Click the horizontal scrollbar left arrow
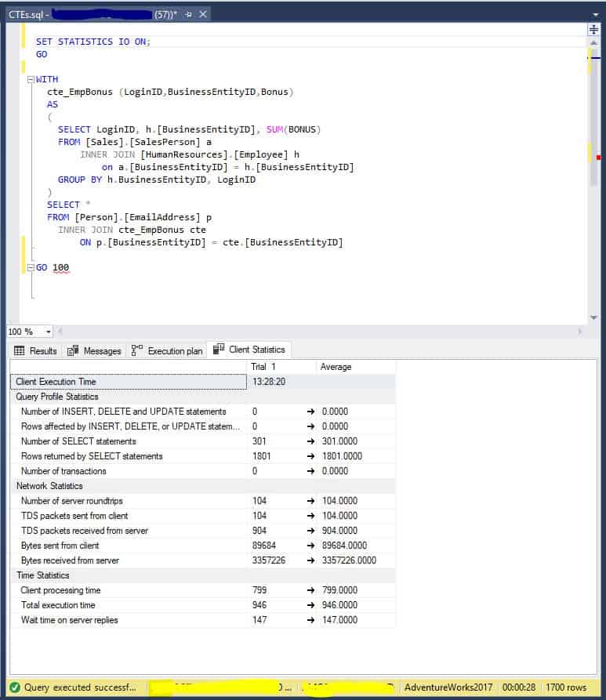Image resolution: width=606 pixels, height=700 pixels. [60, 332]
